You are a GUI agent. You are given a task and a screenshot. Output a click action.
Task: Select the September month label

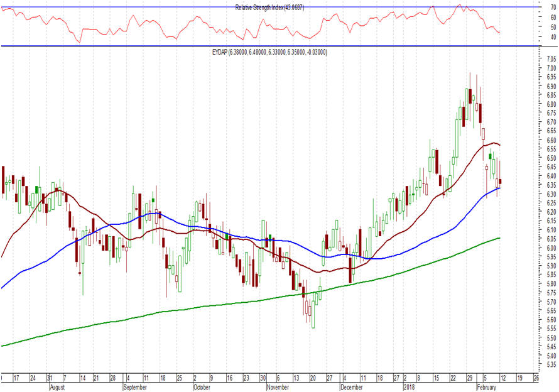(135, 387)
